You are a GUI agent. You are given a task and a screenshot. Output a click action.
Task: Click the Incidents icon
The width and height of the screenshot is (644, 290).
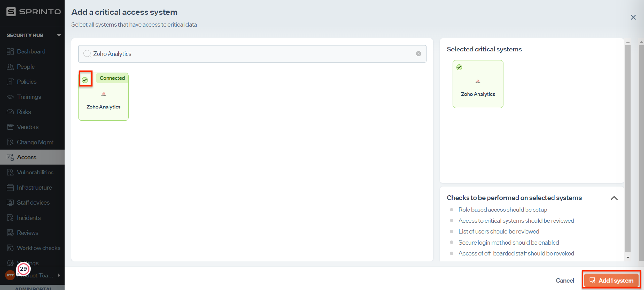pos(10,218)
